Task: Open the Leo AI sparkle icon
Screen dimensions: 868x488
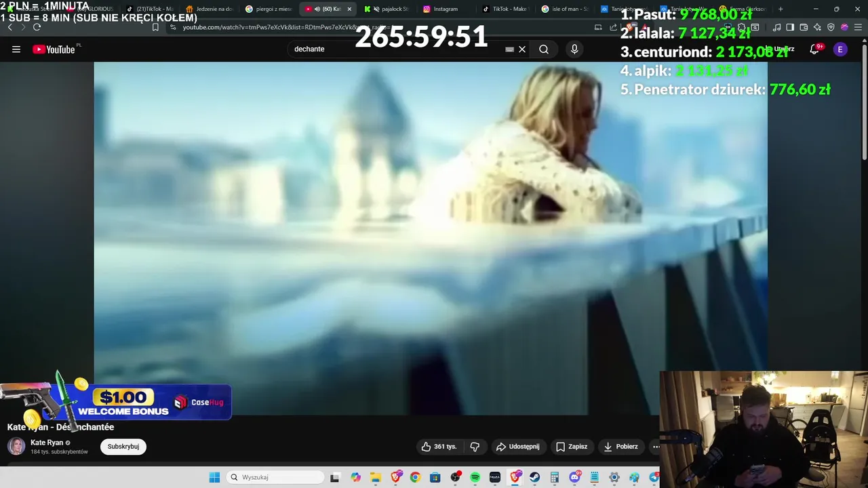Action: tap(817, 27)
